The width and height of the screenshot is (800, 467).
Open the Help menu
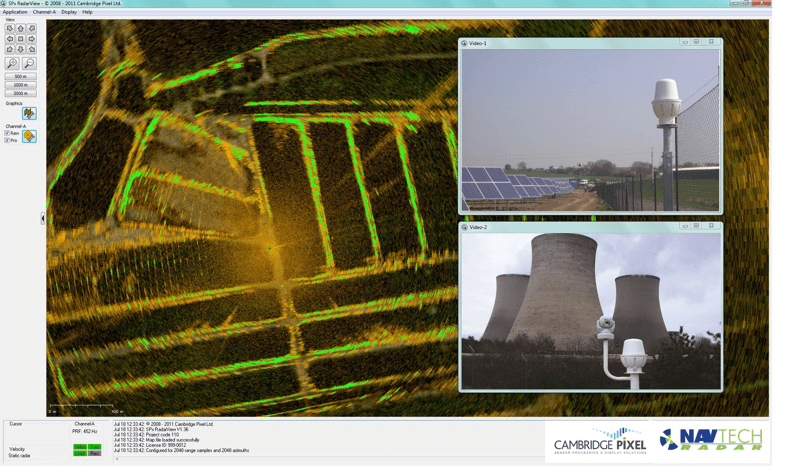point(88,12)
